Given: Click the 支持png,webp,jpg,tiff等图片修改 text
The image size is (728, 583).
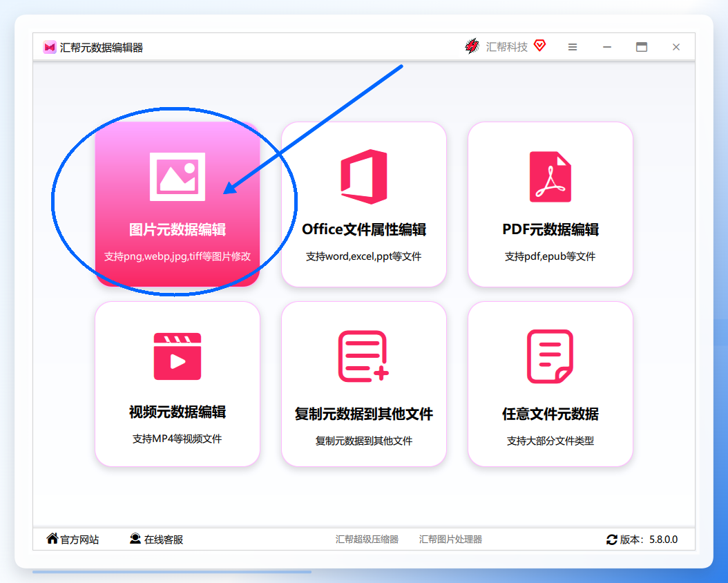Looking at the screenshot, I should [x=178, y=256].
